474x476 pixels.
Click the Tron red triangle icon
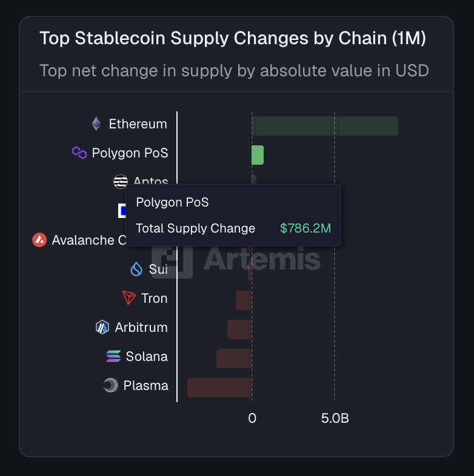(129, 298)
